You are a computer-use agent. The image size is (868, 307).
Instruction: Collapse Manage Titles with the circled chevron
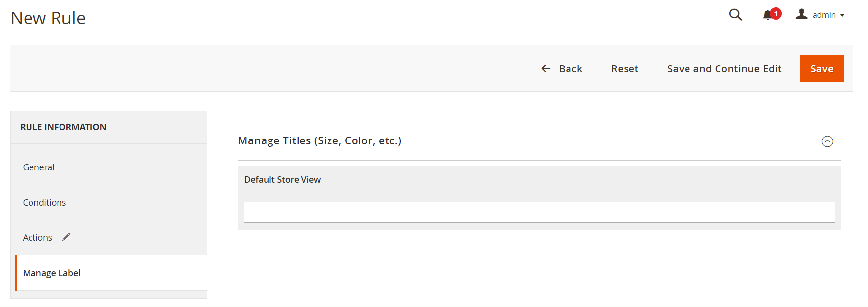(x=827, y=141)
